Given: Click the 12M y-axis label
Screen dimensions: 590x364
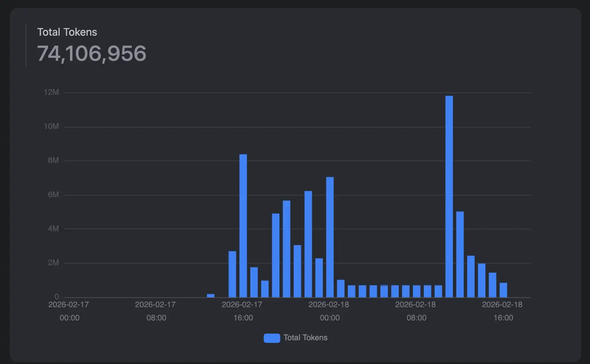Looking at the screenshot, I should point(51,92).
